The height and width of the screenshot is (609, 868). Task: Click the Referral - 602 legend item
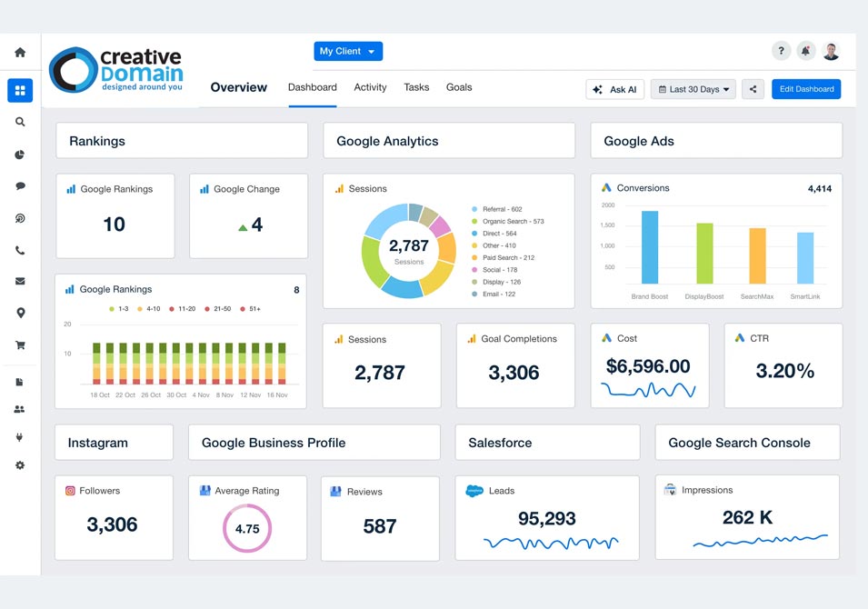pos(496,209)
